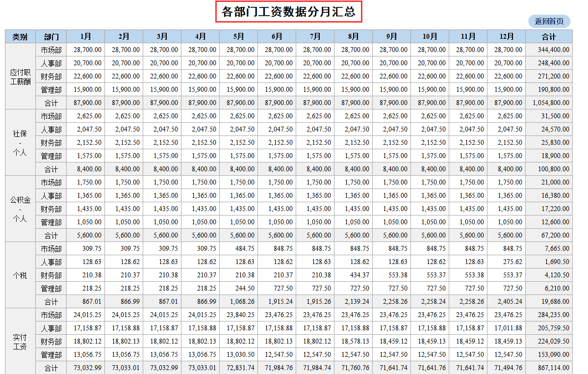Click the 实付工资 category label
The image size is (588, 374).
point(20,341)
